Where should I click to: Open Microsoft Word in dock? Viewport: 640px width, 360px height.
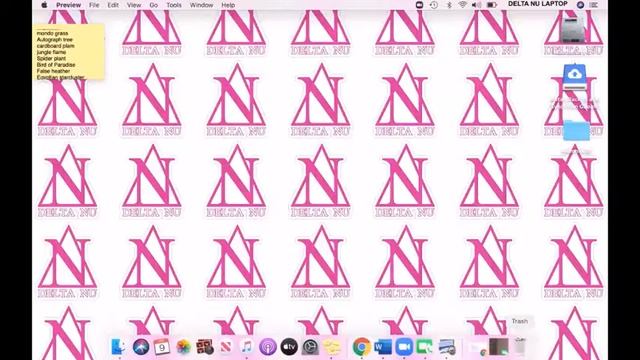(x=383, y=347)
